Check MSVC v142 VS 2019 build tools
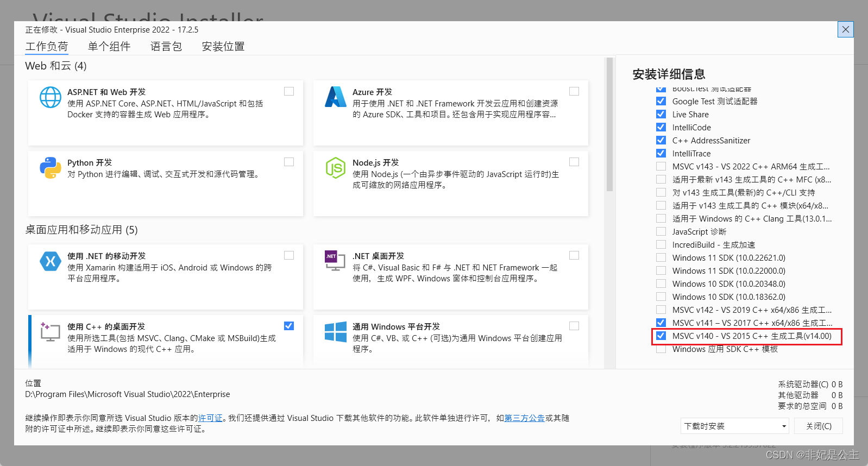868x466 pixels. 661,310
